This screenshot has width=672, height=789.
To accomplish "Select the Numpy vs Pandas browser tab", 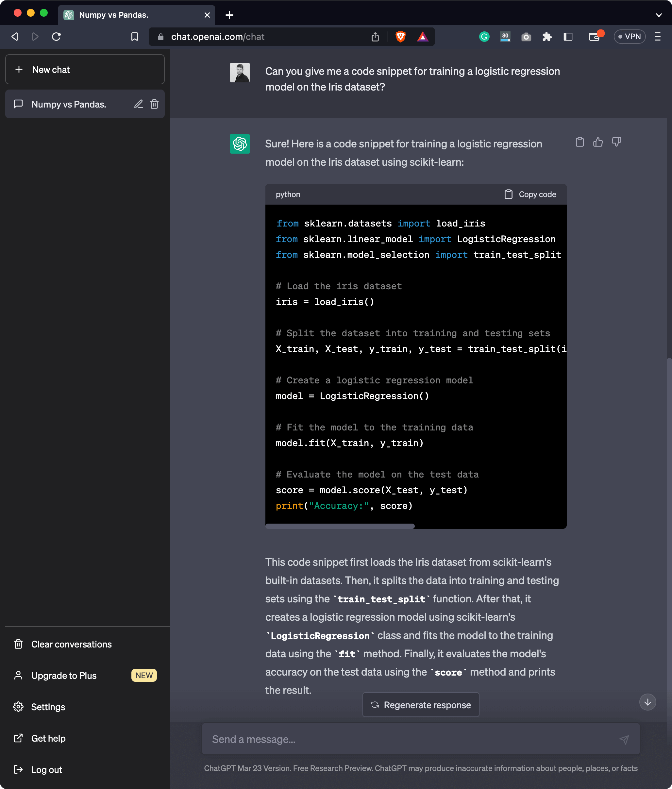I will click(129, 15).
